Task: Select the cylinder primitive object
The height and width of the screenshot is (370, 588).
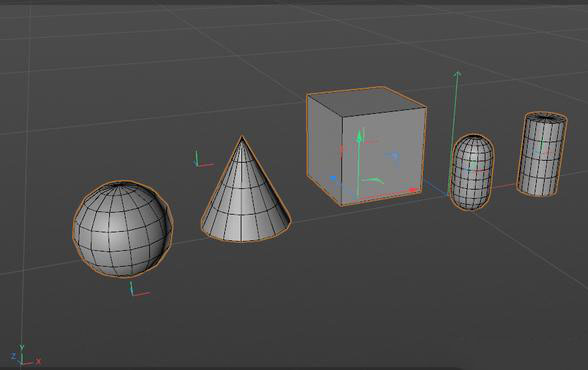Action: (542, 154)
